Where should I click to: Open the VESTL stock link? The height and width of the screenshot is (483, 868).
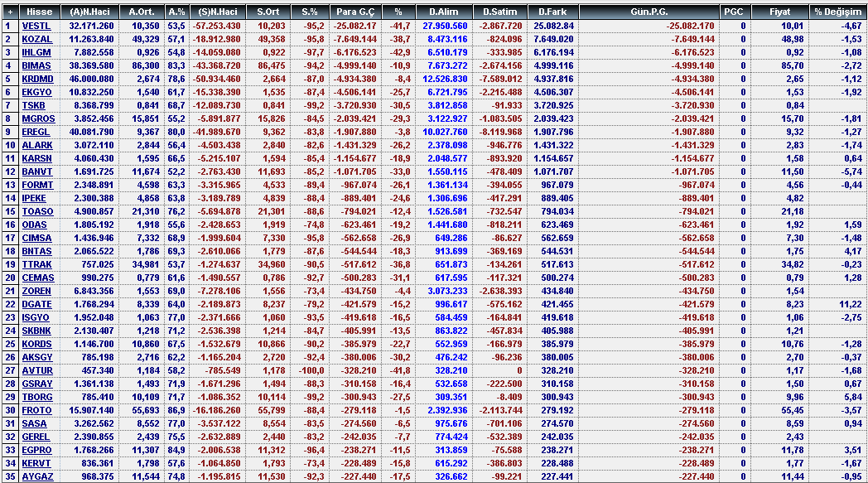click(x=36, y=26)
